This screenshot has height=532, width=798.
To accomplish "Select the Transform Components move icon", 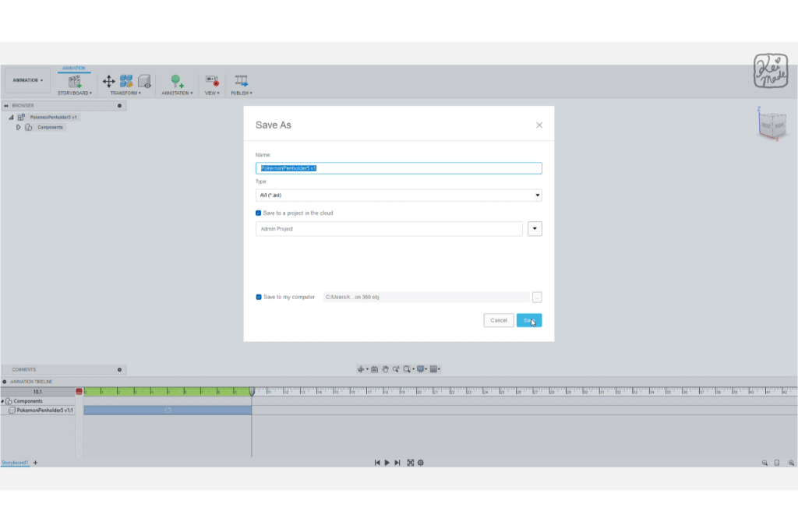I will click(x=109, y=81).
